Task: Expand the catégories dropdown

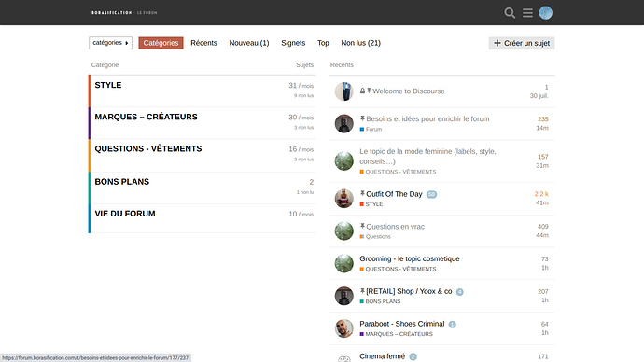Action: click(x=110, y=43)
